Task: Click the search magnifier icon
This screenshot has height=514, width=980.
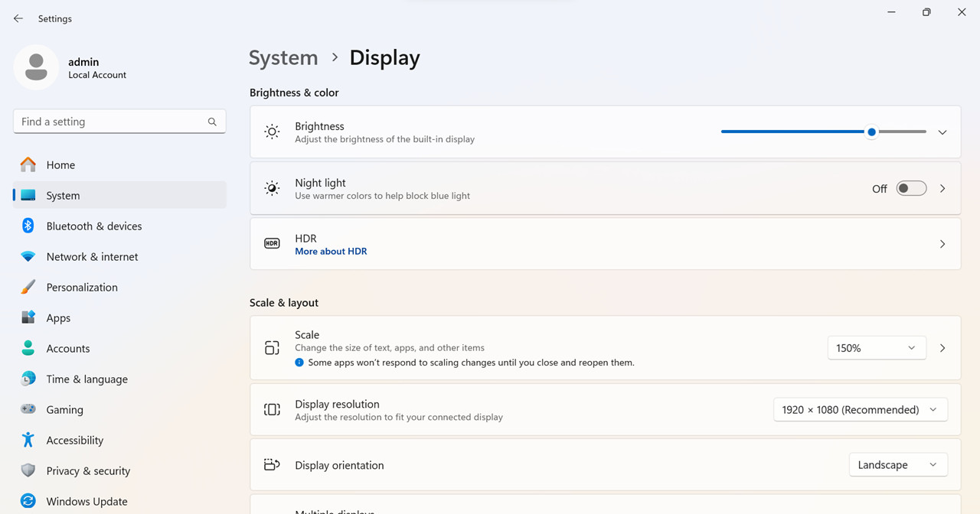Action: (212, 122)
